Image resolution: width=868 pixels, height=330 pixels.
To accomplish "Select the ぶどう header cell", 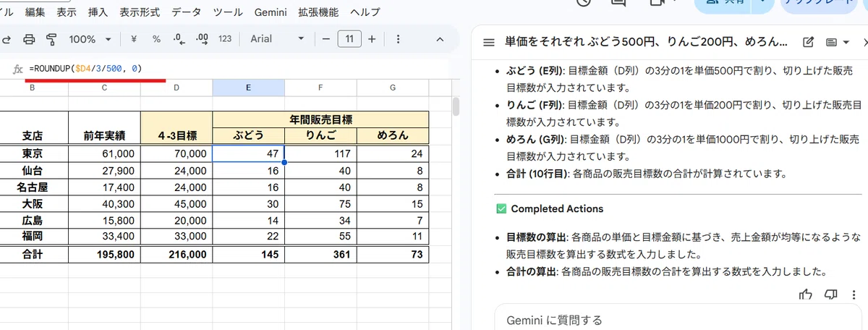I will click(x=248, y=135).
